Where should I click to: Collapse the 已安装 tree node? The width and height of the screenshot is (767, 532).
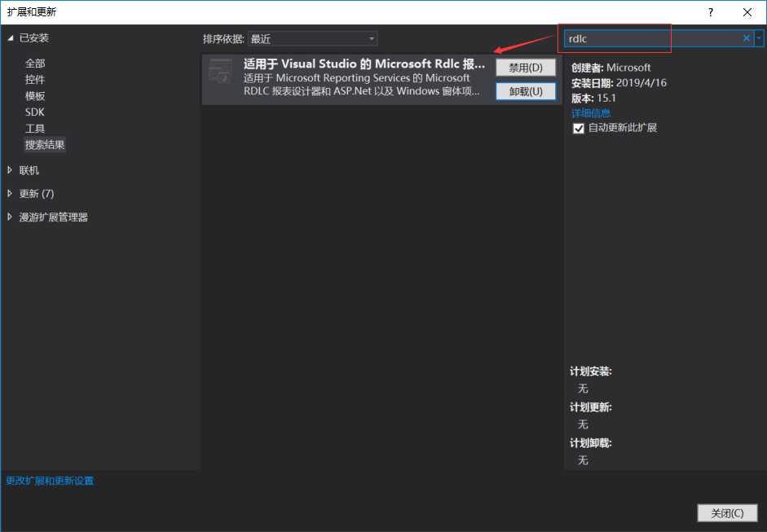coord(11,38)
